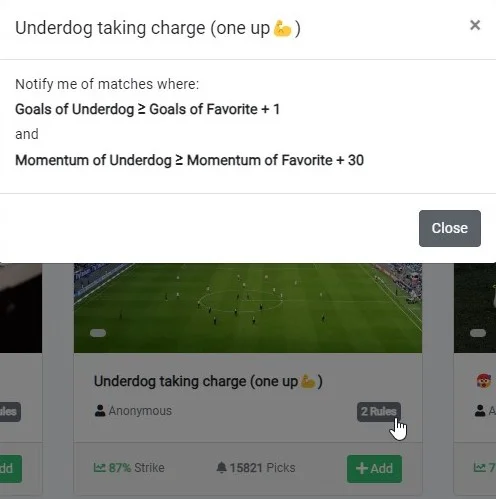496x499 pixels.
Task: Click the flexed bicep emoji in dialog title
Action: click(282, 28)
